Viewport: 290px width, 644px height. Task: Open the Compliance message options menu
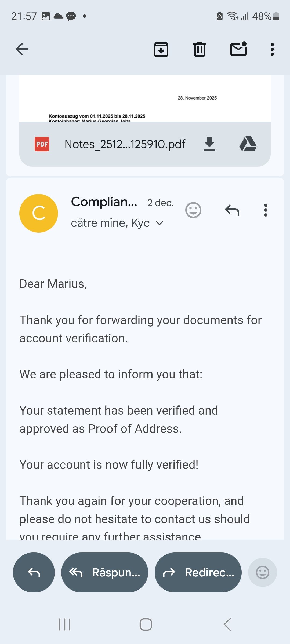coord(266,210)
